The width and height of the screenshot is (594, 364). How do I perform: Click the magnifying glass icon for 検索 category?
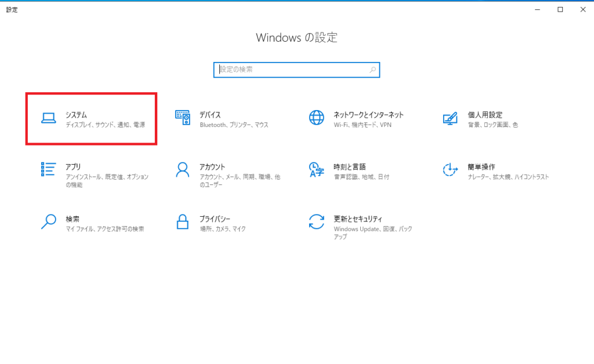[49, 221]
